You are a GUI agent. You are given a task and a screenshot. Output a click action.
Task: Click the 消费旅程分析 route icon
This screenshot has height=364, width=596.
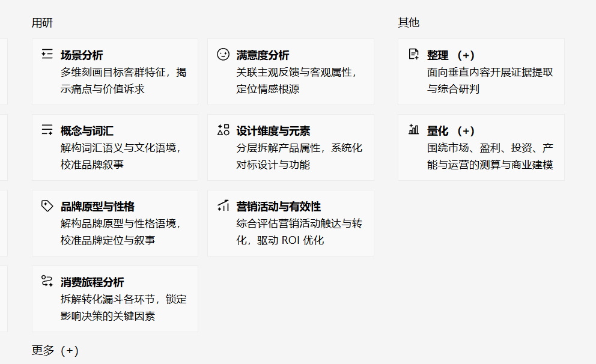pos(47,281)
